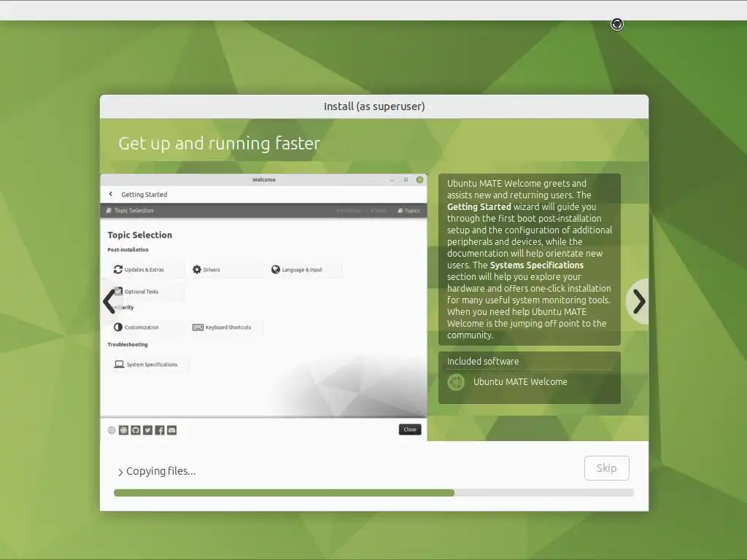This screenshot has width=747, height=560.
Task: Click the Drivers gear icon
Action: [x=197, y=270]
